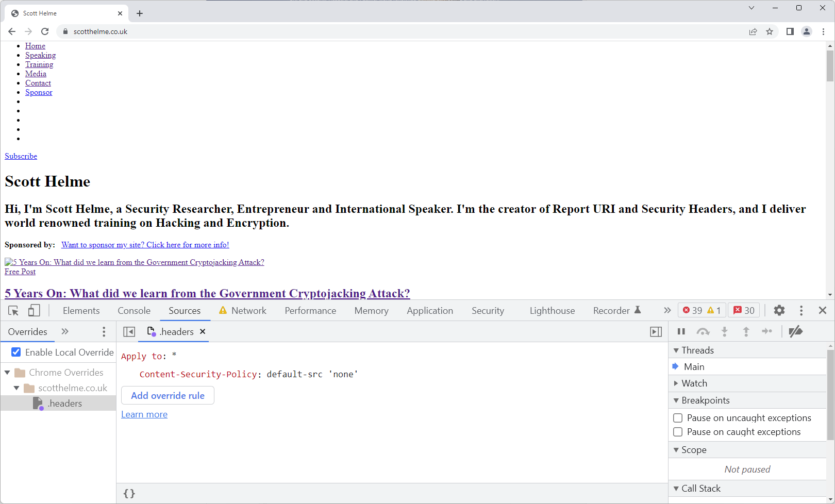Open the more tools overflow chevron
The image size is (835, 504).
point(667,310)
